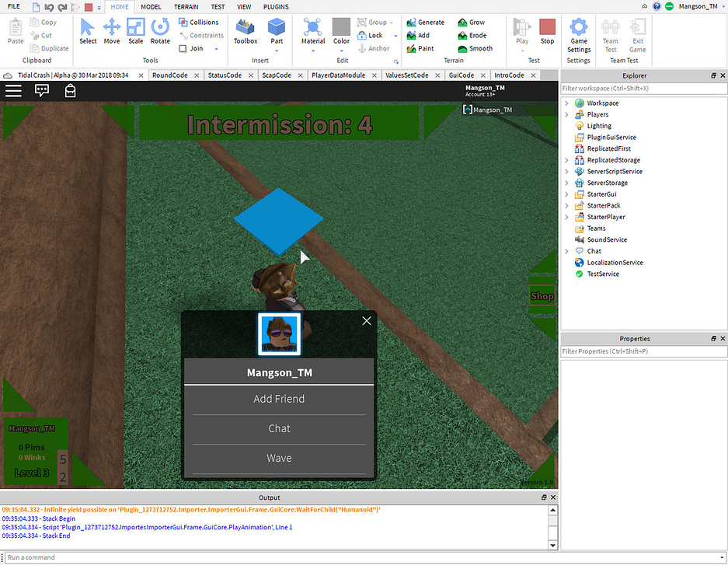Screen dimensions: 728x583
Task: Pick the Rotate tool
Action: click(x=160, y=31)
